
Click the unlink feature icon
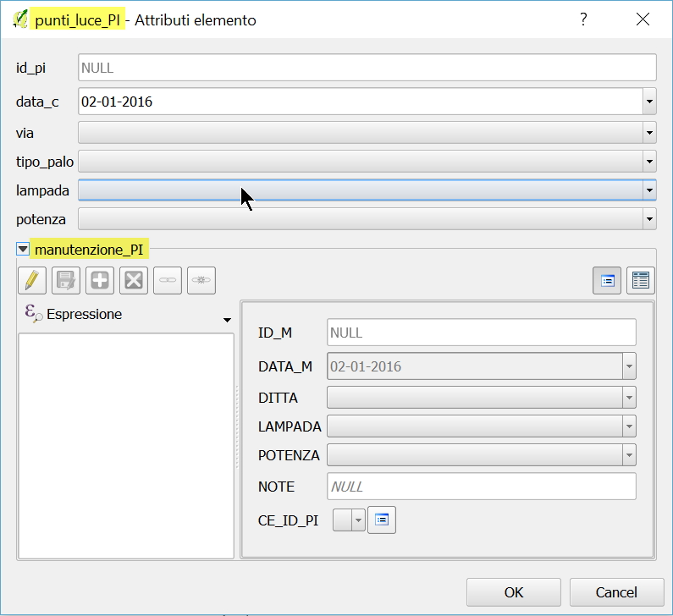201,280
